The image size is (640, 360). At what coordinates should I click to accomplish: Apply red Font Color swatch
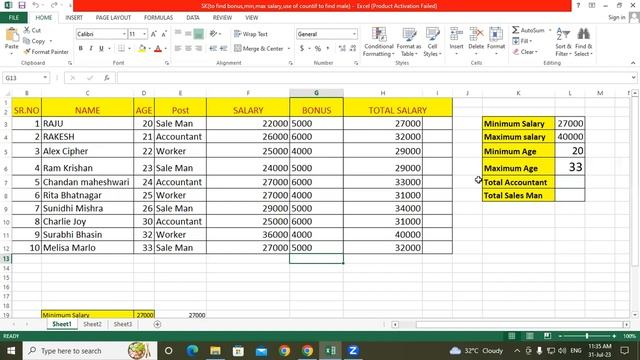158,49
